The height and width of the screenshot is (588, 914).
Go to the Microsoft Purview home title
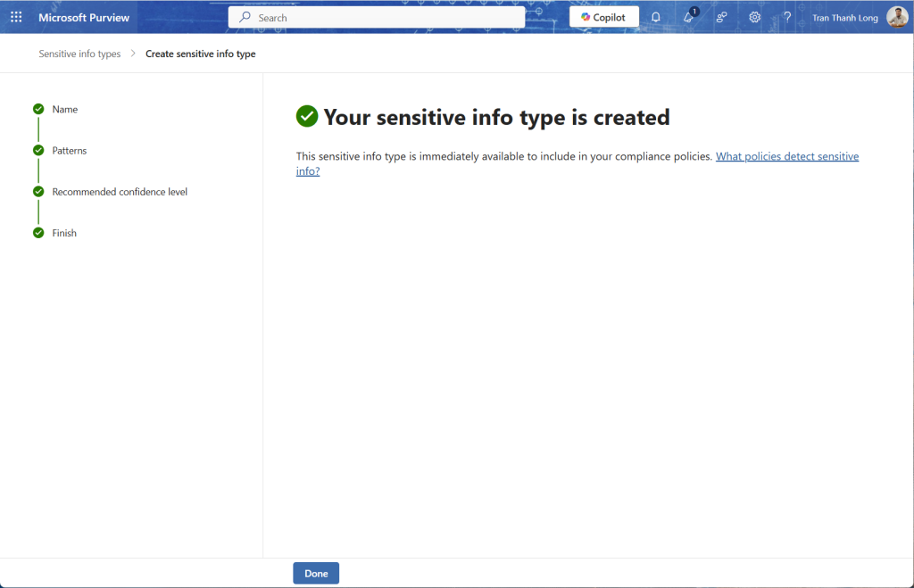[x=84, y=17]
